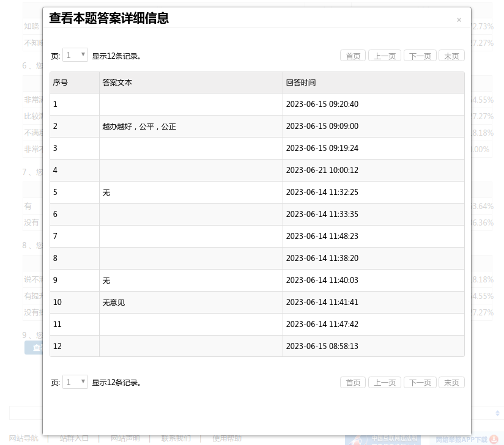Close the answer details dialog
The height and width of the screenshot is (445, 504).
click(459, 20)
